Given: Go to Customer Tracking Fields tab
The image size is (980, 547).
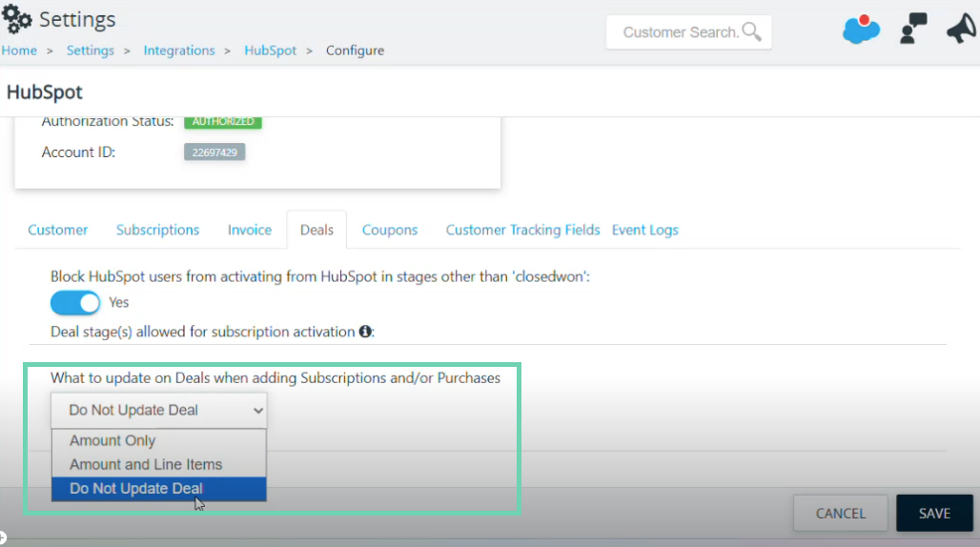Looking at the screenshot, I should 522,230.
